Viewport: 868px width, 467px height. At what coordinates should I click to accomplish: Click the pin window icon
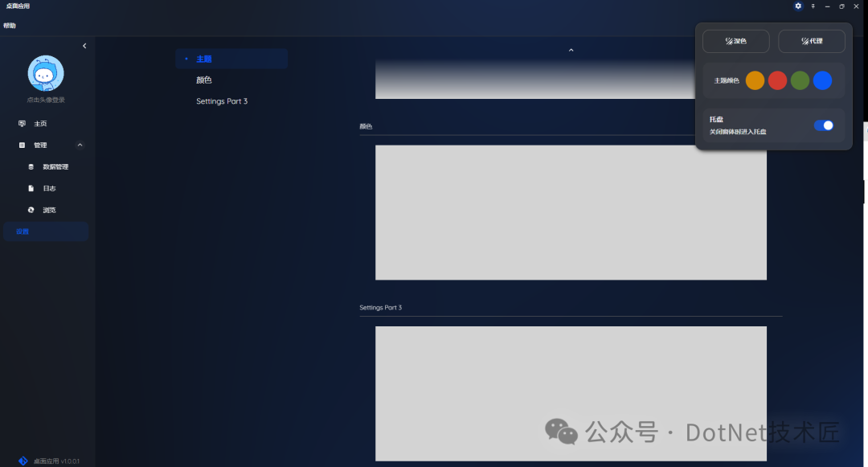[x=813, y=6]
